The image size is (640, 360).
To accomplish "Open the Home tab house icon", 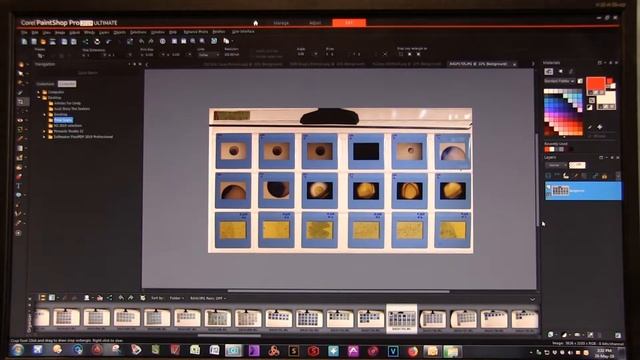I will (x=256, y=23).
